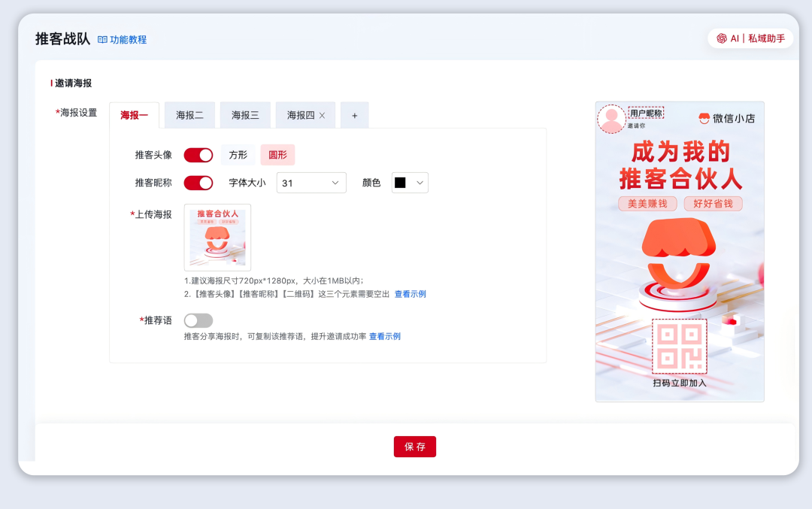The width and height of the screenshot is (812, 509).
Task: Switch to the 海报二 tab
Action: pyautogui.click(x=189, y=114)
